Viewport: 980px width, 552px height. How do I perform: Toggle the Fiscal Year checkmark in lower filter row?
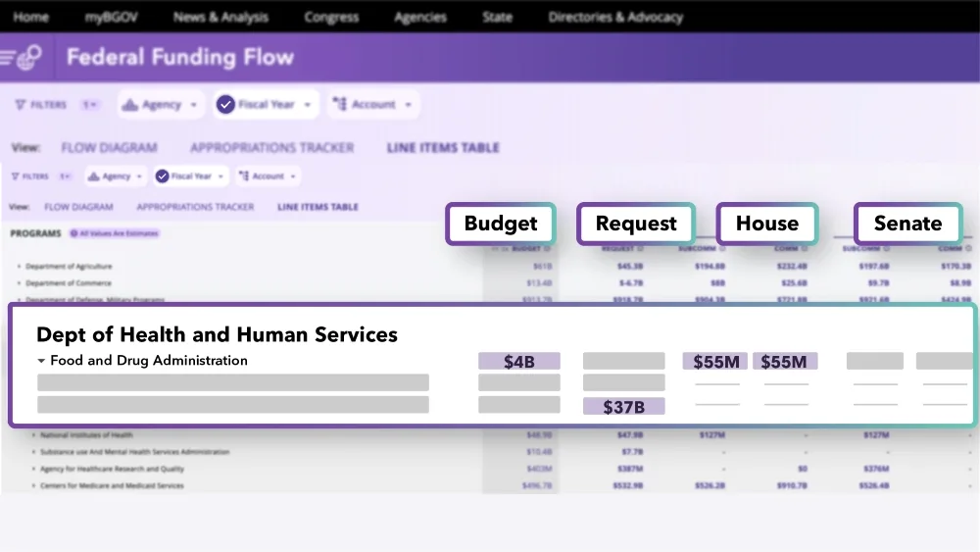tap(162, 176)
